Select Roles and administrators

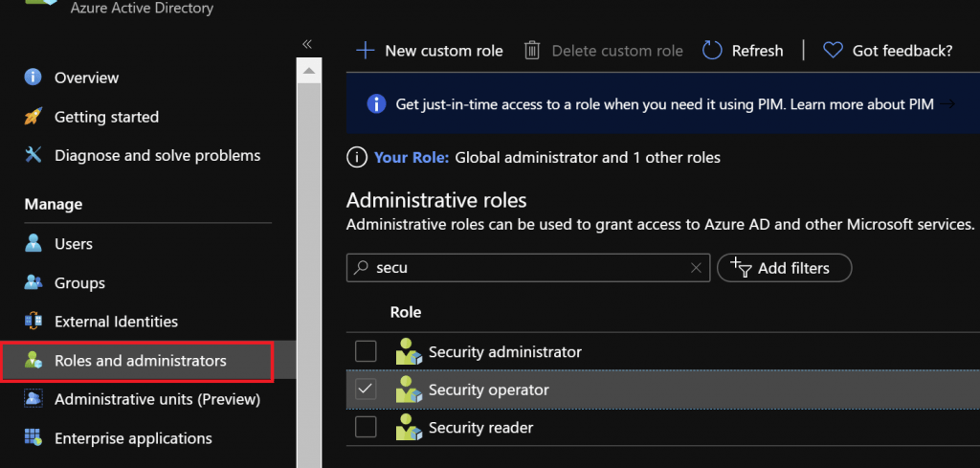click(x=141, y=361)
